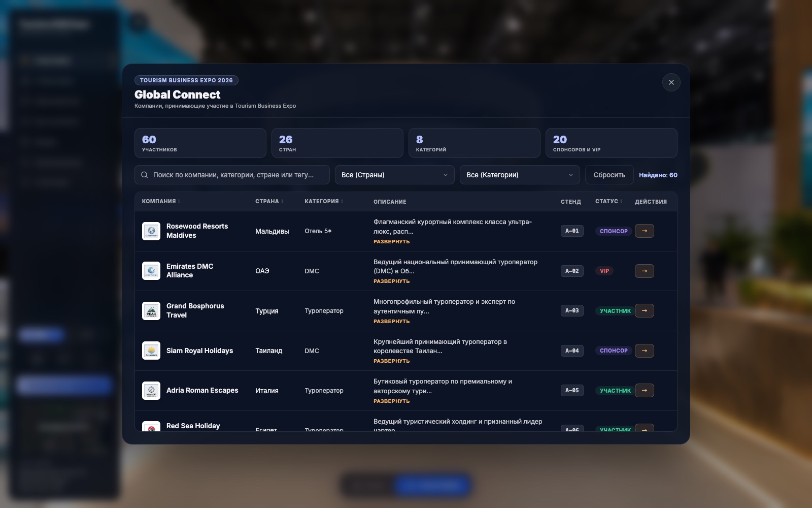Open Siam Royal Holidays arrow action

point(644,351)
